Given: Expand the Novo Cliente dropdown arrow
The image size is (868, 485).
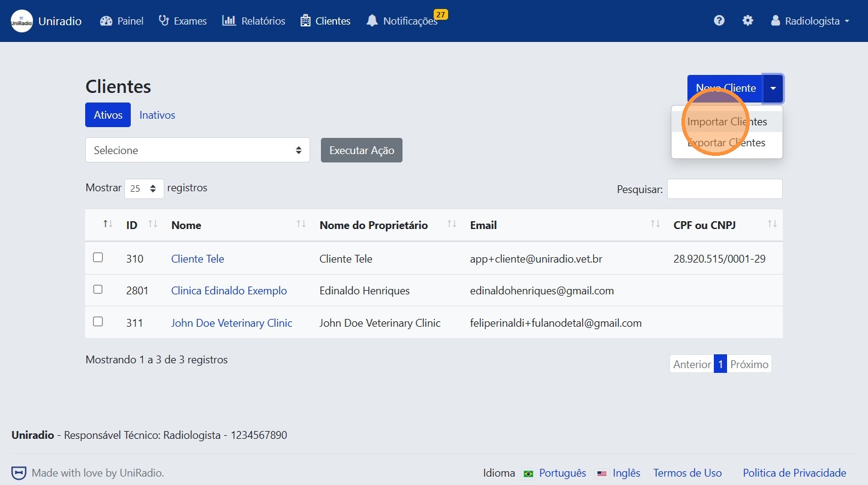Looking at the screenshot, I should pos(773,88).
